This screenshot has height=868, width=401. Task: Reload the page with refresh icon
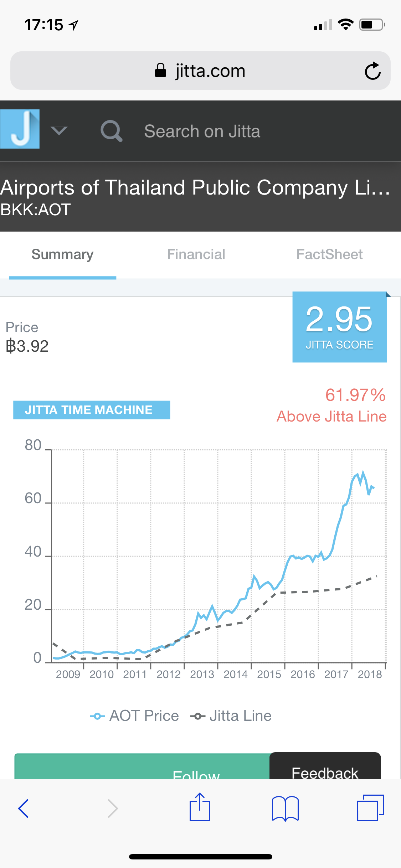(372, 71)
